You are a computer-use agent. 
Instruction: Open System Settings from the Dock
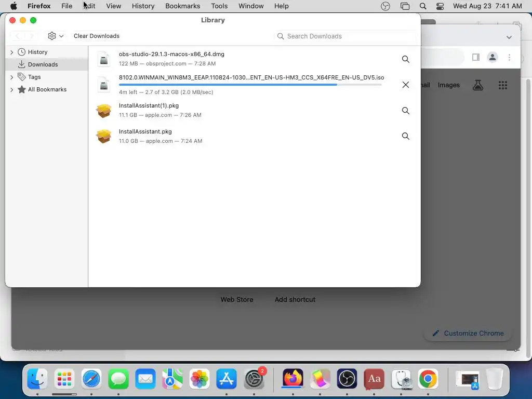point(254,379)
